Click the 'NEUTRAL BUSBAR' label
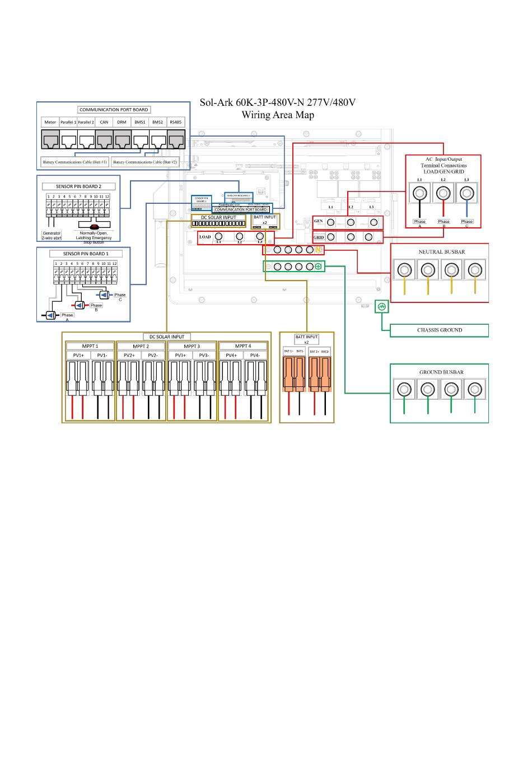The width and height of the screenshot is (532, 761). click(442, 252)
